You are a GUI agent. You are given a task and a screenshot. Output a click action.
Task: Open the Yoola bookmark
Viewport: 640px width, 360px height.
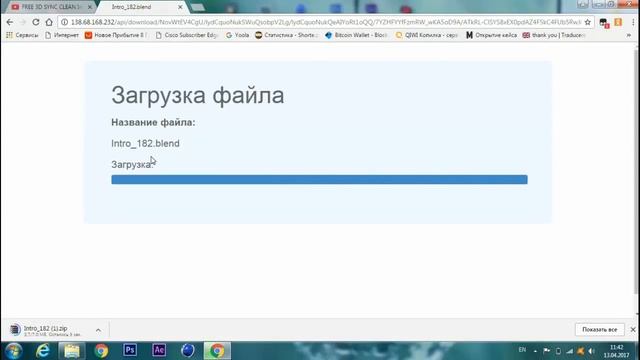[x=238, y=35]
